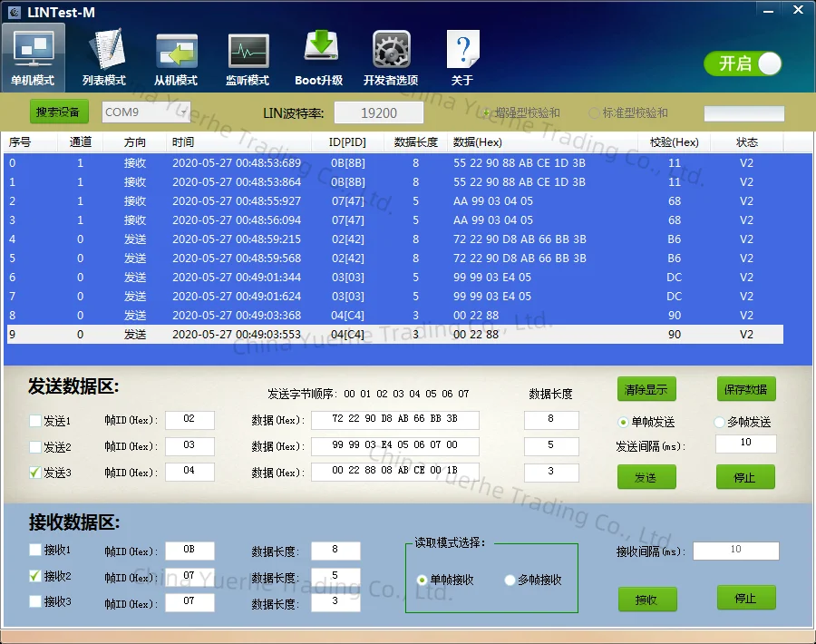Select 多帧接收 read mode
816x644 pixels.
pos(510,581)
